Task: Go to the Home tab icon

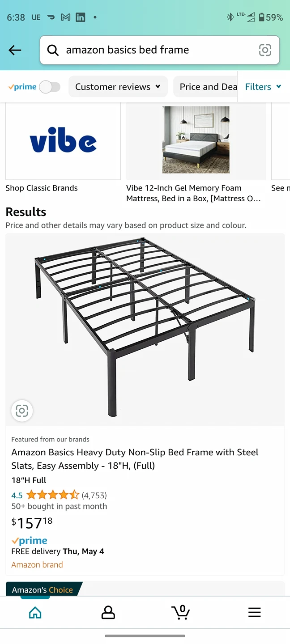Action: pyautogui.click(x=35, y=612)
